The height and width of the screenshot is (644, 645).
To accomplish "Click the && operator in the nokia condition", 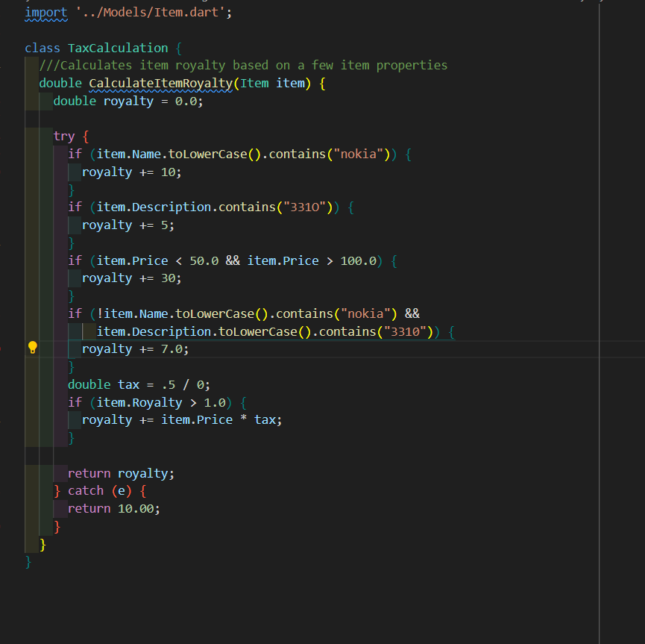I will click(x=412, y=313).
